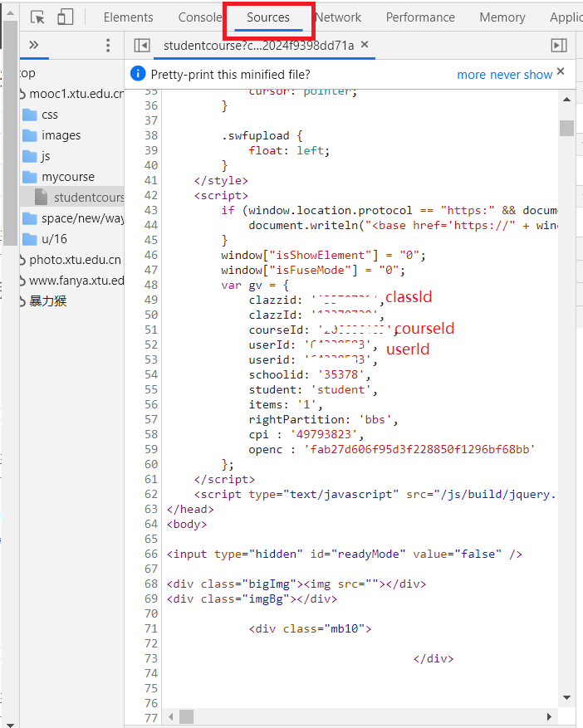
Task: Click the code pane scroll-down arrow
Action: point(567,697)
